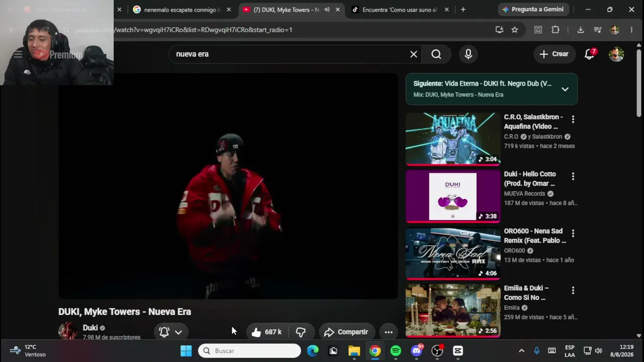The height and width of the screenshot is (362, 644).
Task: Click the taskbar volume speaker icon
Action: point(599,351)
